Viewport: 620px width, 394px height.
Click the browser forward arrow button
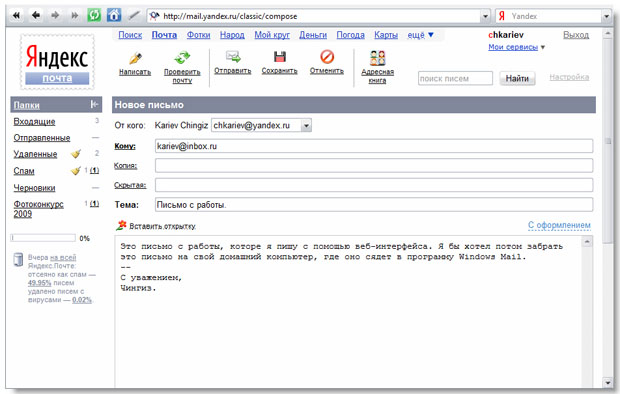pos(55,15)
